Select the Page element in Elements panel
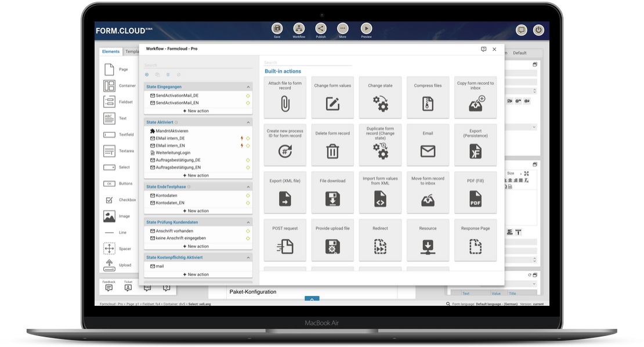The height and width of the screenshot is (347, 644). pos(116,70)
